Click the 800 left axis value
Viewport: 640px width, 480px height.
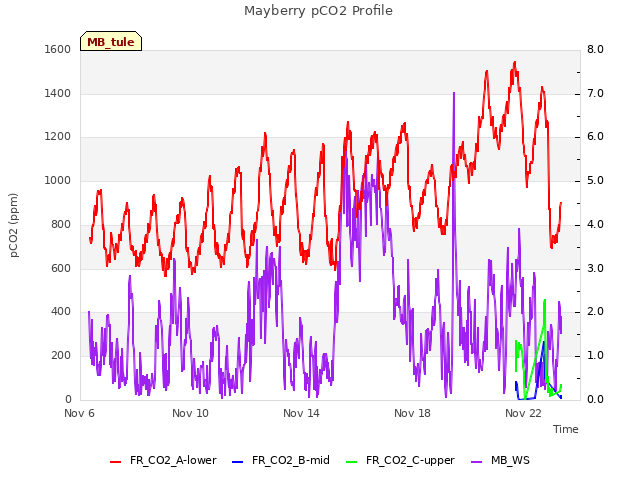pyautogui.click(x=61, y=224)
